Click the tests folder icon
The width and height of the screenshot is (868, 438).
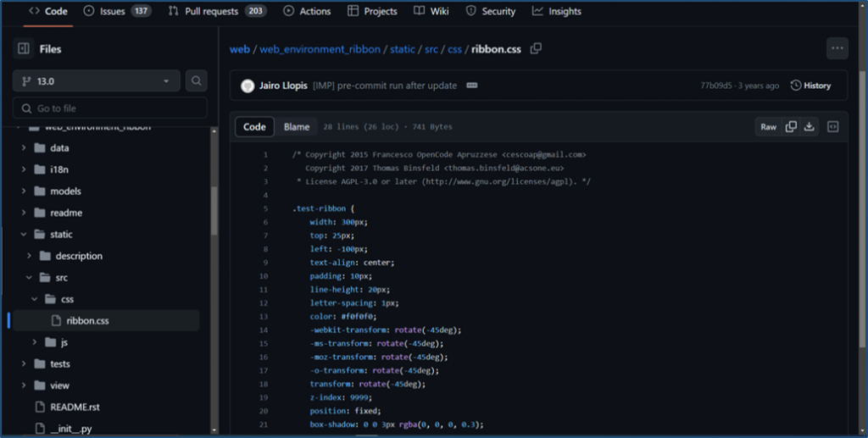(39, 364)
